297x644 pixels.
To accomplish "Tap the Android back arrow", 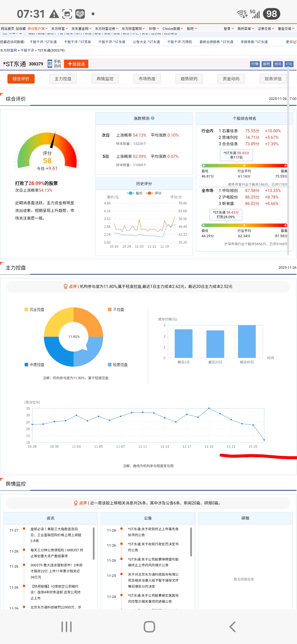I will point(232,627).
